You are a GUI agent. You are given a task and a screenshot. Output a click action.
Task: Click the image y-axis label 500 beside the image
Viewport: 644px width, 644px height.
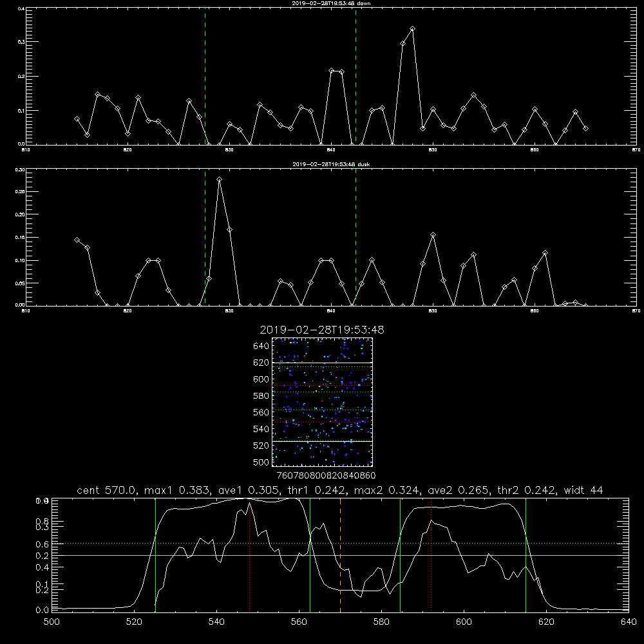261,462
